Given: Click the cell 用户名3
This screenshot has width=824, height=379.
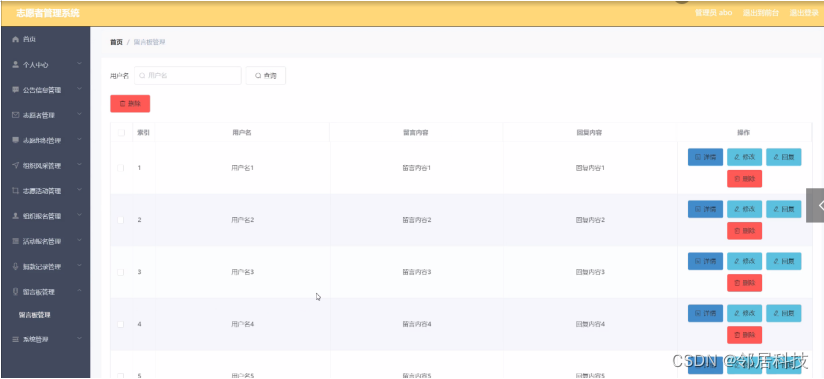Looking at the screenshot, I should point(242,272).
